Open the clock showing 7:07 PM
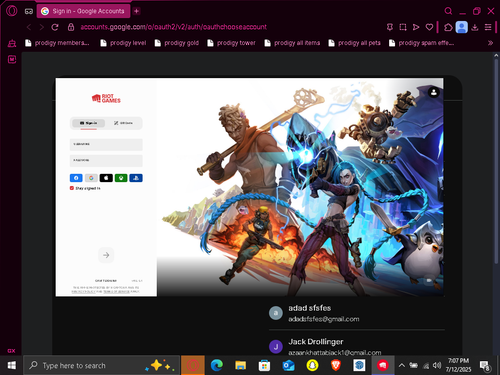The image size is (500, 375). click(458, 365)
